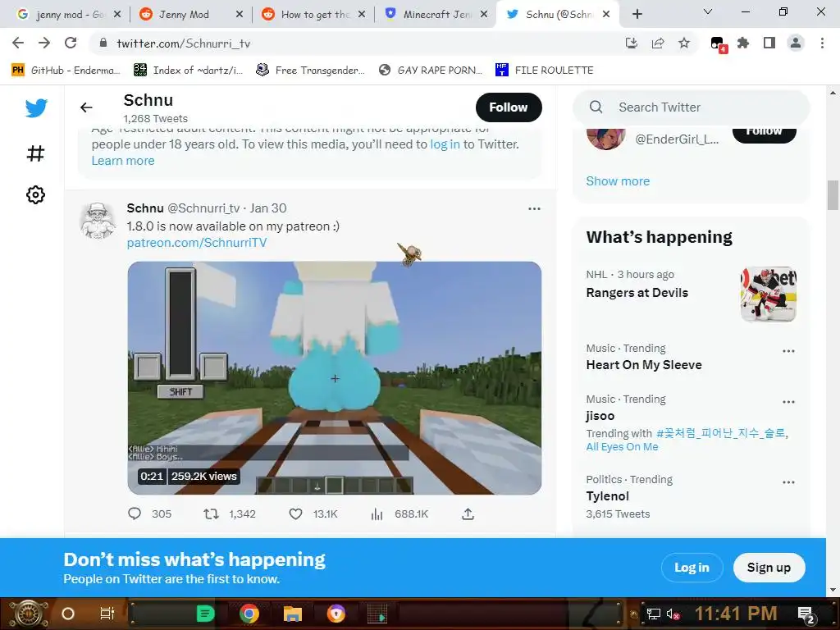Bookmark this page with the star icon
This screenshot has height=630, width=840.
coord(684,43)
